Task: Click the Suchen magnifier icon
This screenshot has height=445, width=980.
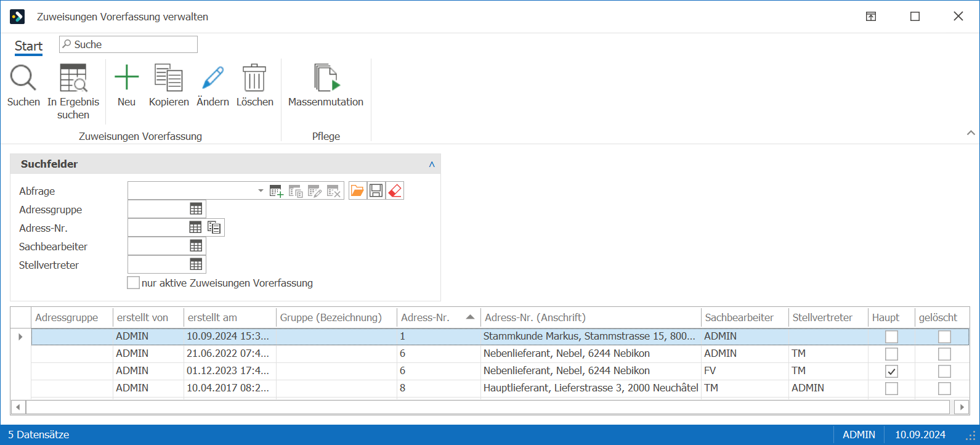Action: click(x=23, y=78)
